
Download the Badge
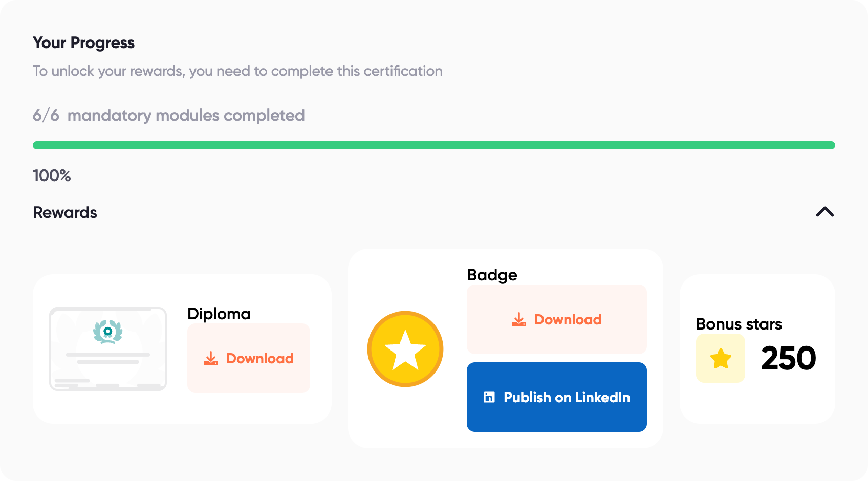[557, 319]
